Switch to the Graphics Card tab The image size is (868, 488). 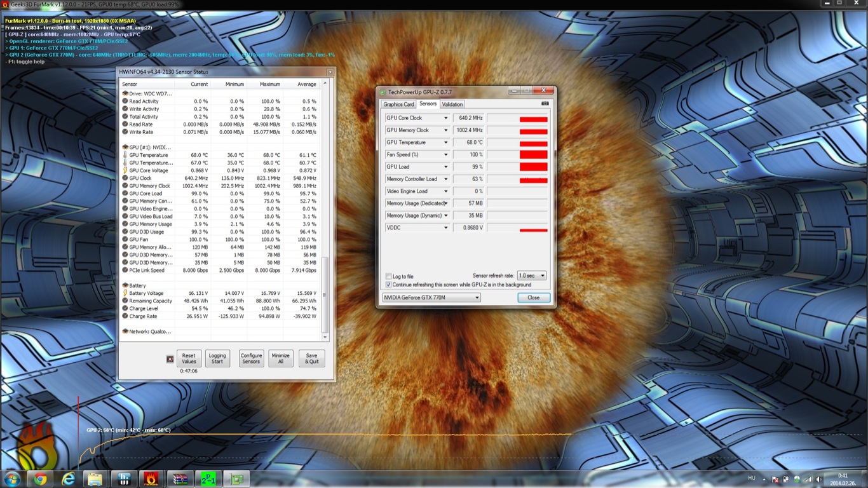coord(398,104)
